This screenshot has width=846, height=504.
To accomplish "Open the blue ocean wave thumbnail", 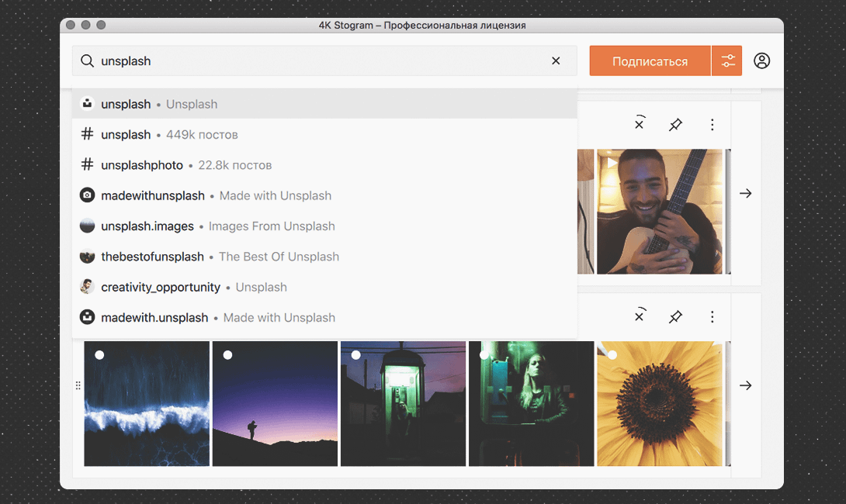I will coord(147,403).
